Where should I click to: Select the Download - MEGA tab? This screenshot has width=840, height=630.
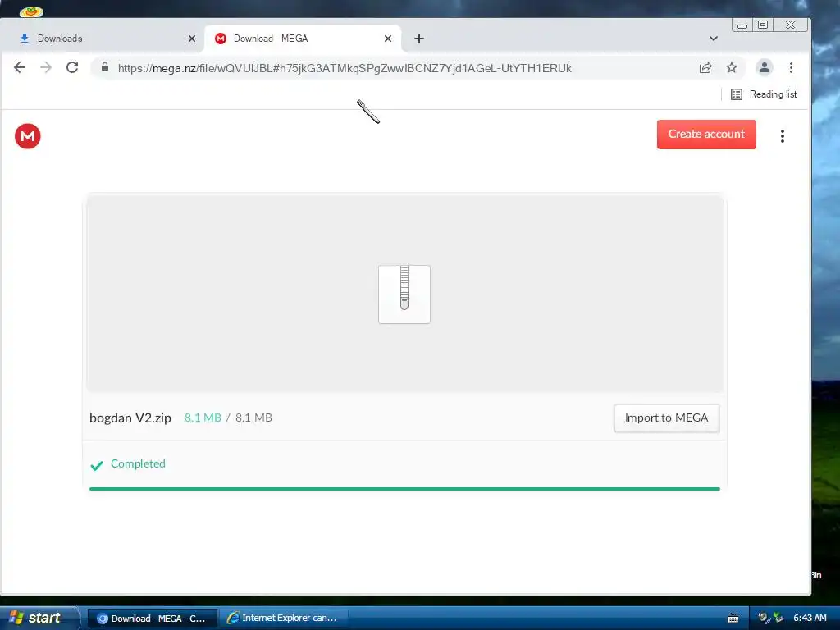[x=303, y=39]
